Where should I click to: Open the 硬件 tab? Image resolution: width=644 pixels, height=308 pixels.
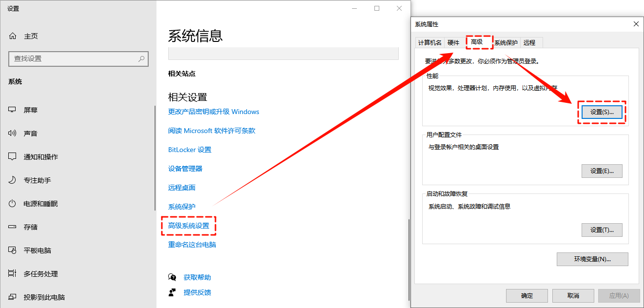click(454, 42)
